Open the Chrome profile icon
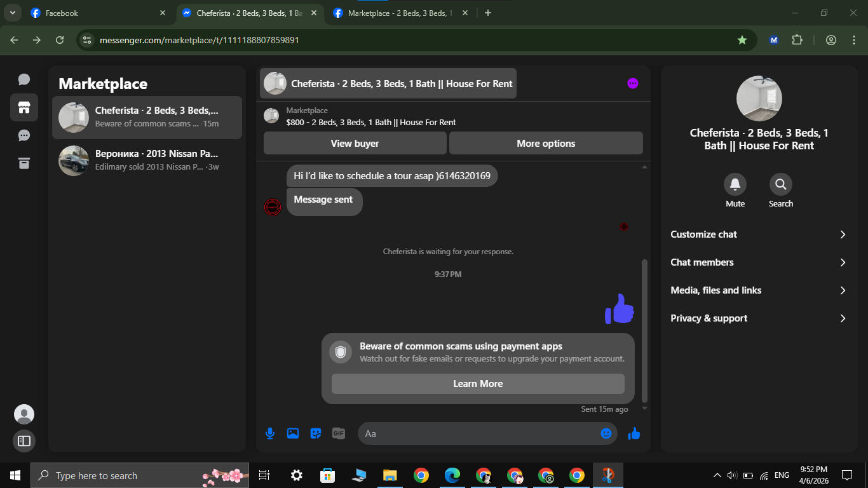The image size is (868, 488). point(831,40)
